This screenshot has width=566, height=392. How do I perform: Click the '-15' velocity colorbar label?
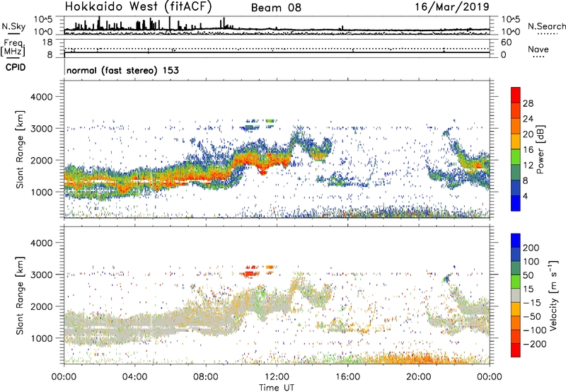tap(532, 303)
